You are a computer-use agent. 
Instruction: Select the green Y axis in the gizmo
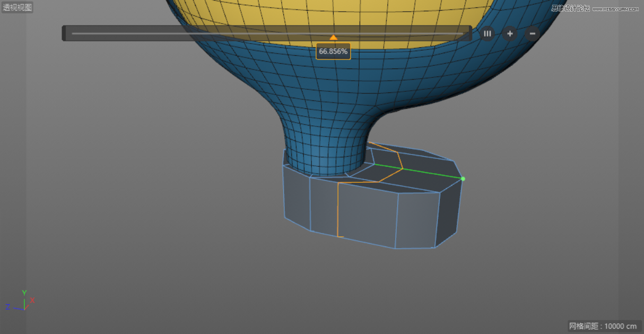coord(23,293)
